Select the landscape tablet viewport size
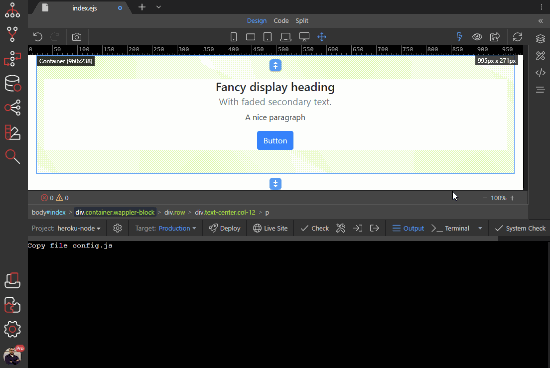This screenshot has height=368, width=550. (x=250, y=37)
